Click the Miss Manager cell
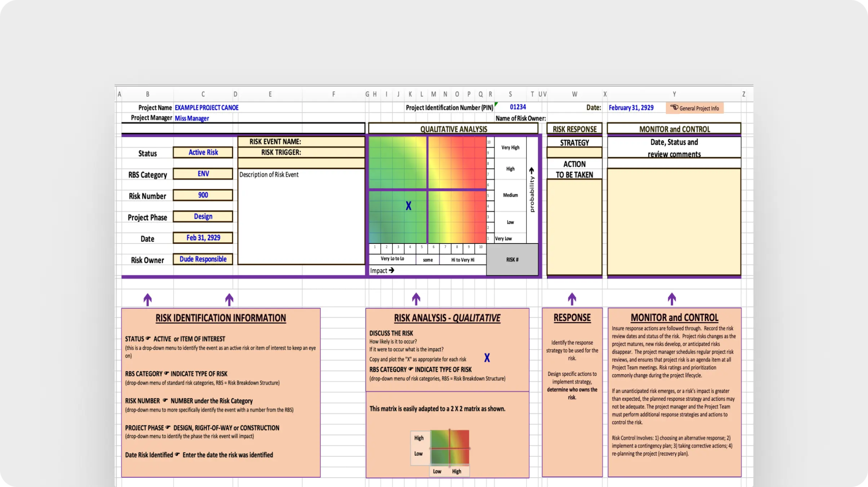Viewport: 868px width, 487px height. point(192,118)
